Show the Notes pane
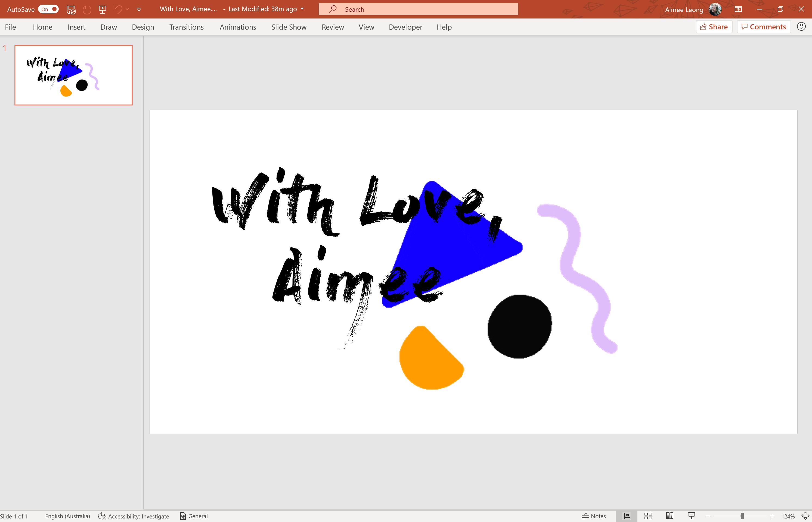Viewport: 812px width, 522px height. click(x=594, y=516)
